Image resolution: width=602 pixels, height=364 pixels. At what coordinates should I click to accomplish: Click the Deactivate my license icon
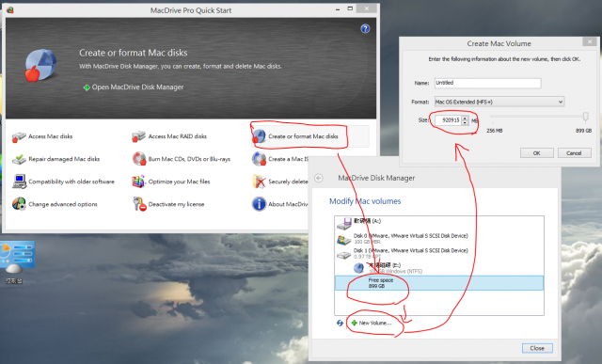point(139,204)
